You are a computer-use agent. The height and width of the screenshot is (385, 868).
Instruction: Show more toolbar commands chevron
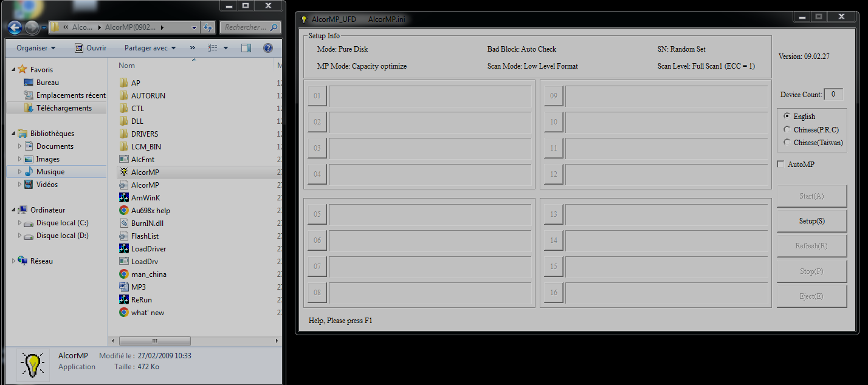(193, 48)
